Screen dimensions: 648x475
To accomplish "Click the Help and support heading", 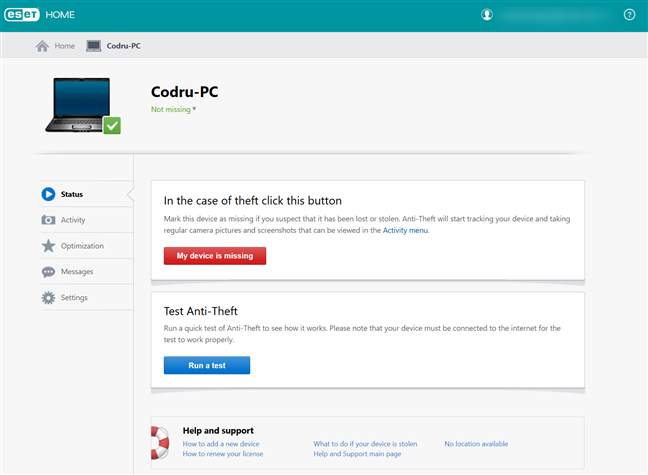I will pos(218,430).
